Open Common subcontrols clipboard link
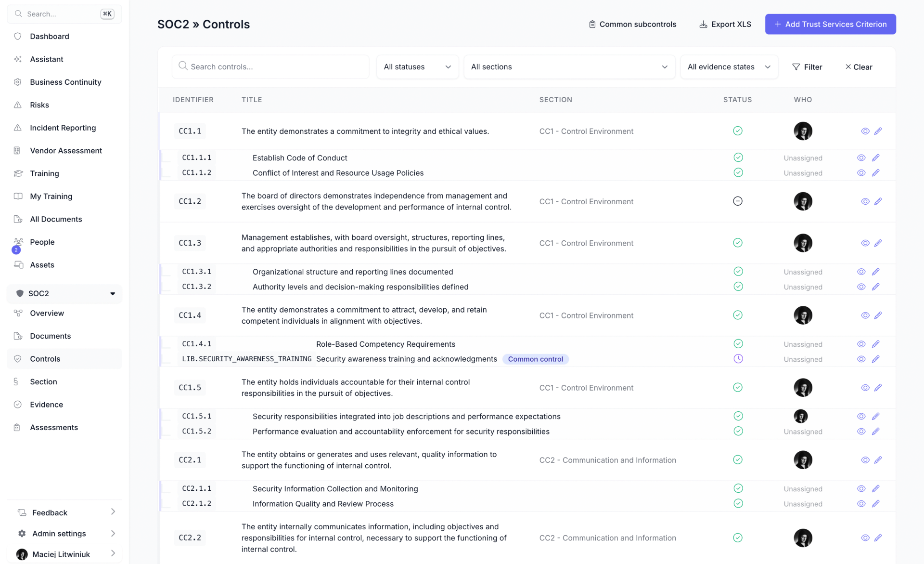924x564 pixels. click(x=632, y=24)
